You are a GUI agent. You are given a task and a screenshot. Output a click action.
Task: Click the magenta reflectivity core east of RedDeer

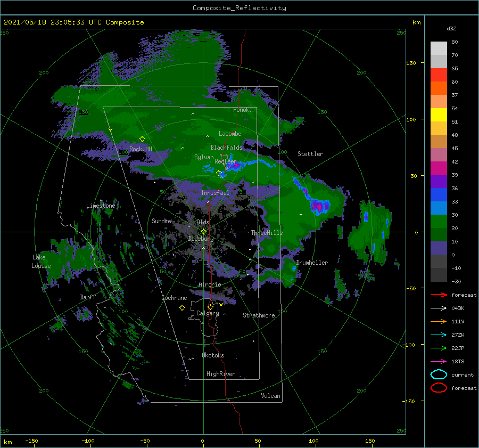coord(236,166)
